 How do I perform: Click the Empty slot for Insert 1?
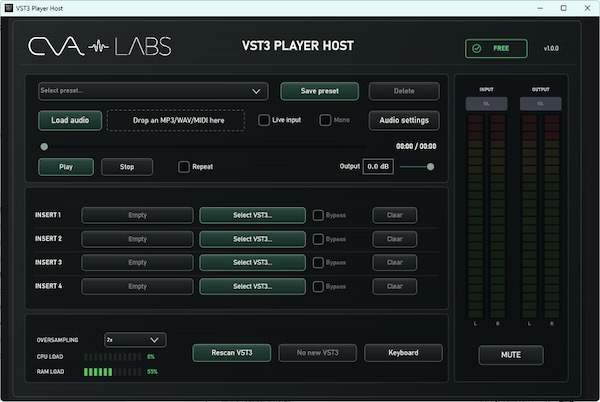click(137, 215)
